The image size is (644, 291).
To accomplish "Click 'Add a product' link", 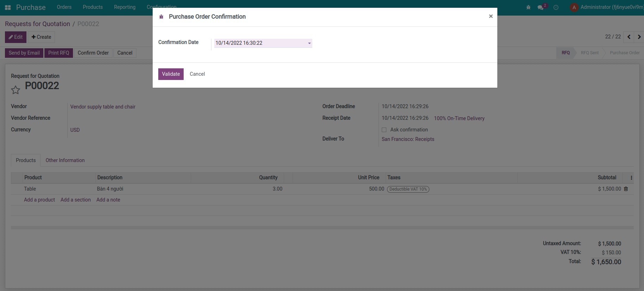I will point(39,200).
